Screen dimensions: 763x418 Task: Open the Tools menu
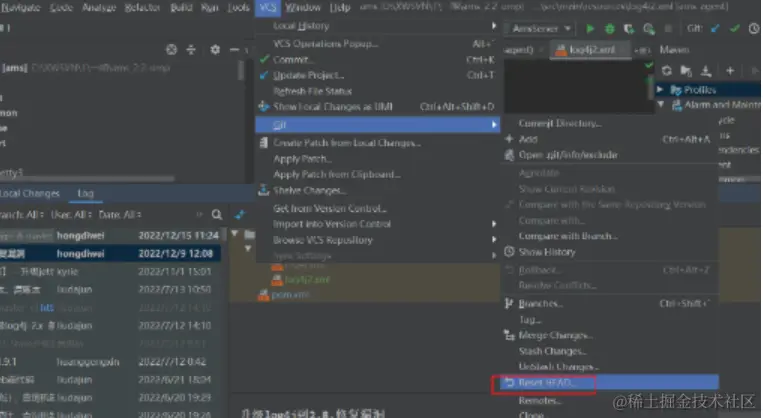[238, 7]
